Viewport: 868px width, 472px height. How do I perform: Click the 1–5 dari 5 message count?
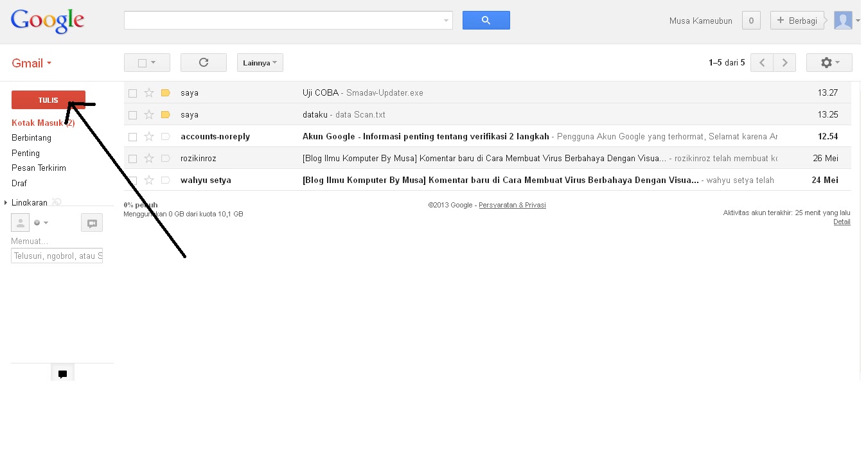click(x=727, y=63)
